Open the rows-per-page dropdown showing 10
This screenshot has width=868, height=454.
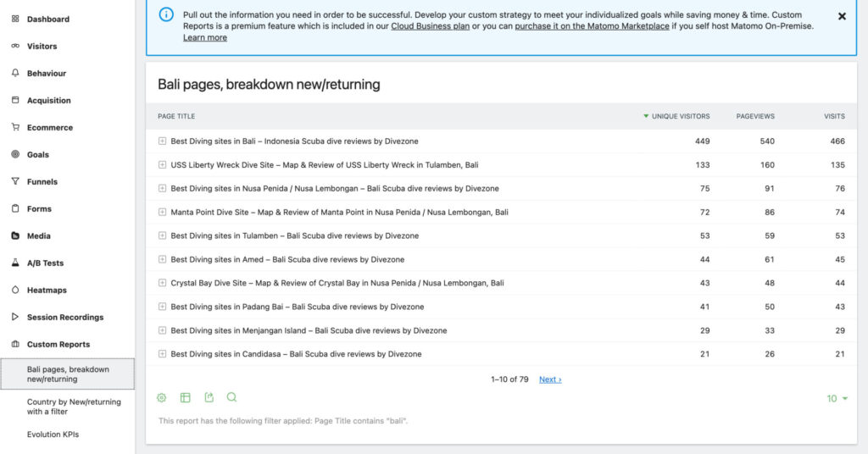point(837,398)
